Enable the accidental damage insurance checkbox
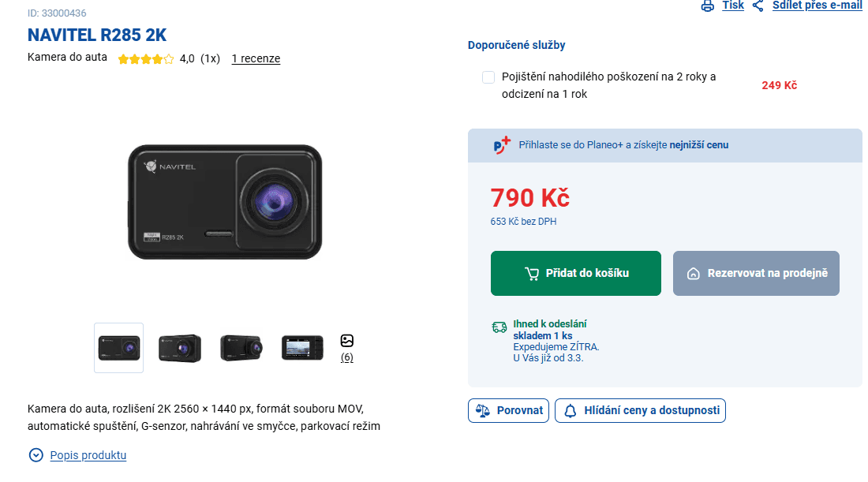868x482 pixels. [x=488, y=77]
